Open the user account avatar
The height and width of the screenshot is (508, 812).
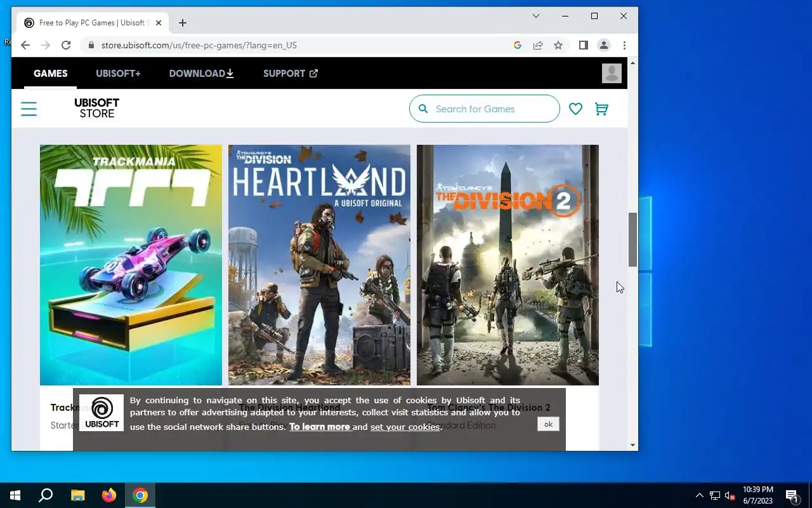pyautogui.click(x=612, y=73)
